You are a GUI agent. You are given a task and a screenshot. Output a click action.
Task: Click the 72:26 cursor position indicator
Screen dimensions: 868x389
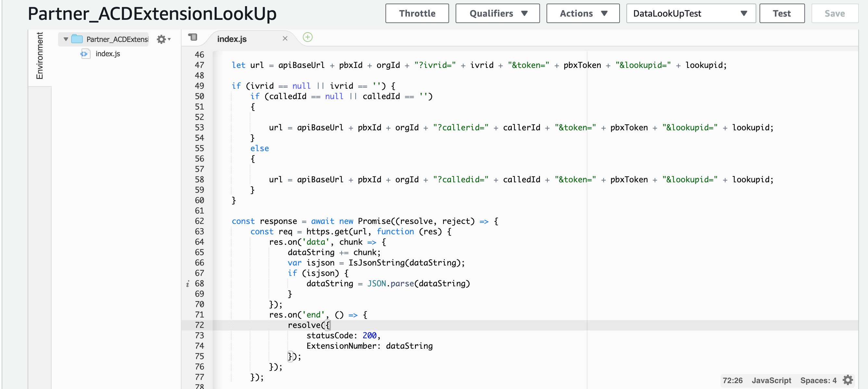point(732,380)
